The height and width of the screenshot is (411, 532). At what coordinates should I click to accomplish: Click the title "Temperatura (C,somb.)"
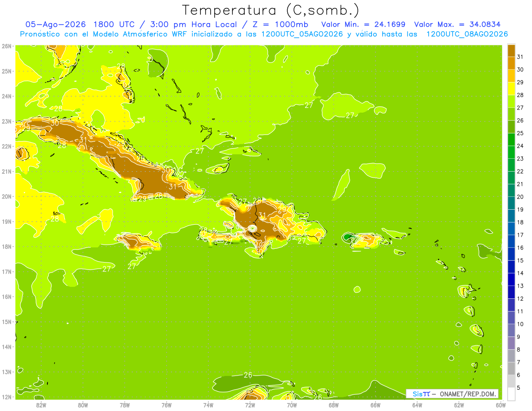(x=271, y=10)
